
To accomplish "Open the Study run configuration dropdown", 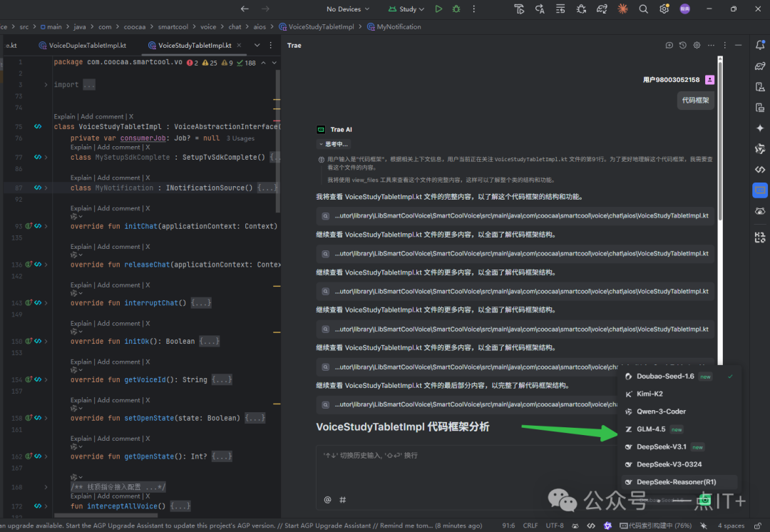I will tap(406, 9).
